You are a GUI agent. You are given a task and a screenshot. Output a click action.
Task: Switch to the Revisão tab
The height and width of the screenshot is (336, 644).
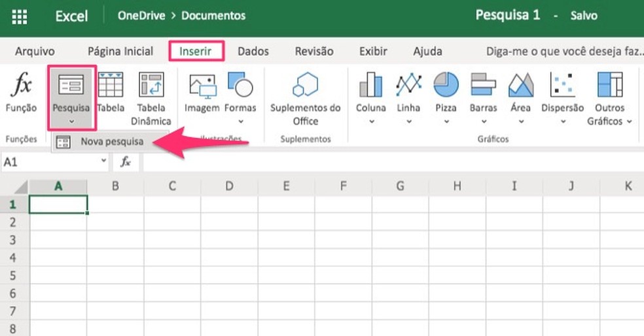point(314,51)
